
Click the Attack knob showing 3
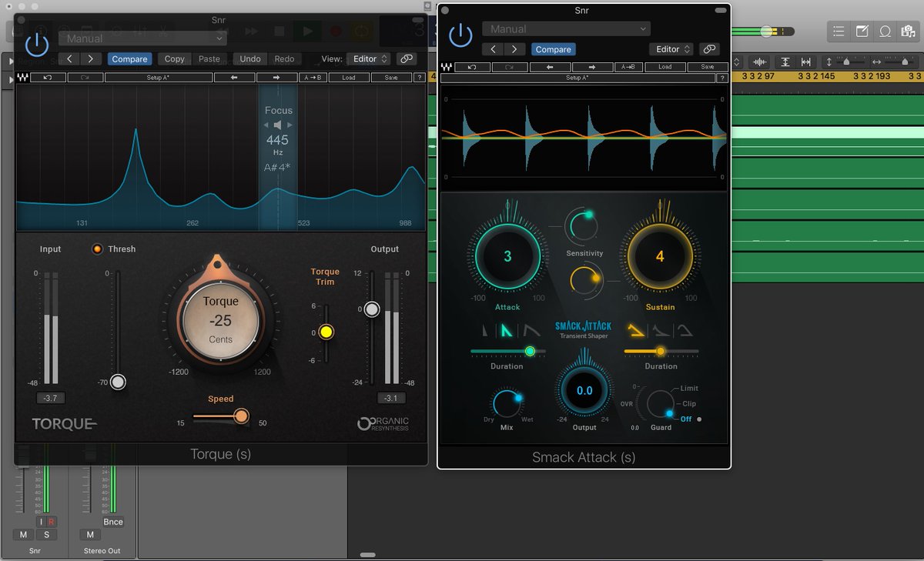pyautogui.click(x=507, y=257)
